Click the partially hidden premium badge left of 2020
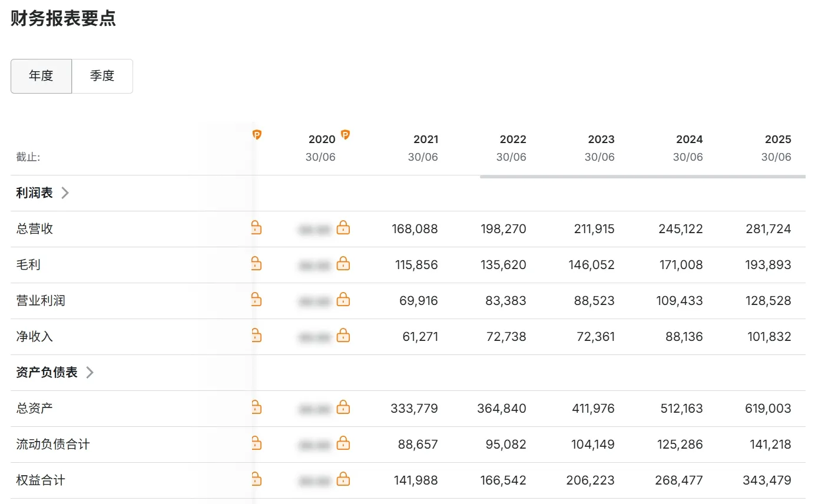The height and width of the screenshot is (504, 828). pyautogui.click(x=257, y=135)
